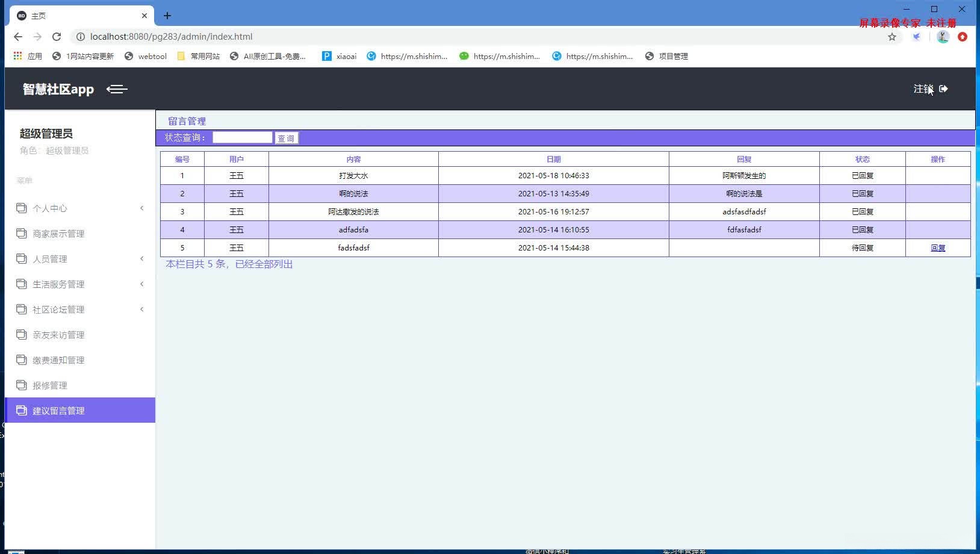
Task: Click the 阿达撒发的说法 content cell
Action: (x=353, y=211)
